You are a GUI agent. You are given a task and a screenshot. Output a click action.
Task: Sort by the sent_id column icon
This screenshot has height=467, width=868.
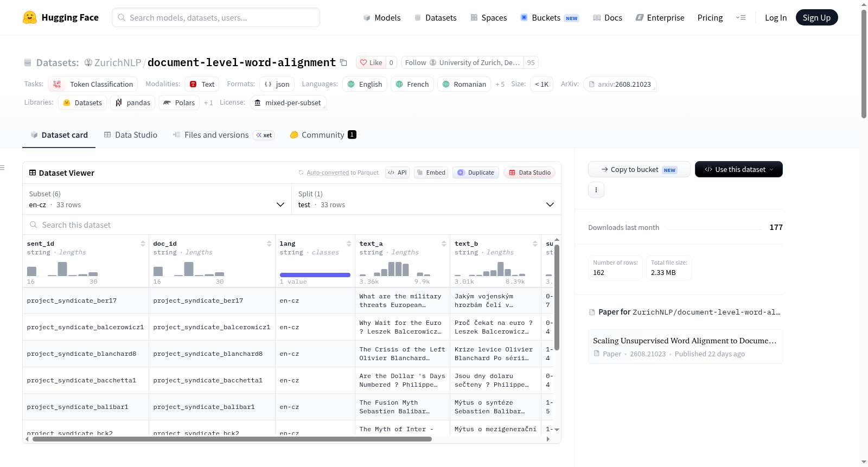click(x=143, y=244)
